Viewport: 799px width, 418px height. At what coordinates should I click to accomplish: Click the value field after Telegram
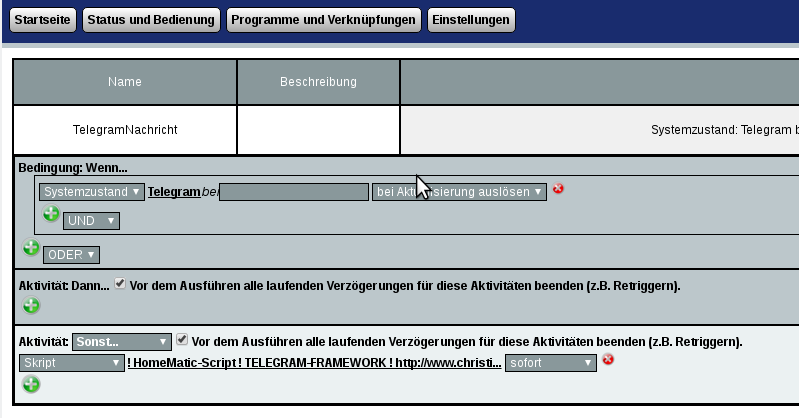pos(293,191)
